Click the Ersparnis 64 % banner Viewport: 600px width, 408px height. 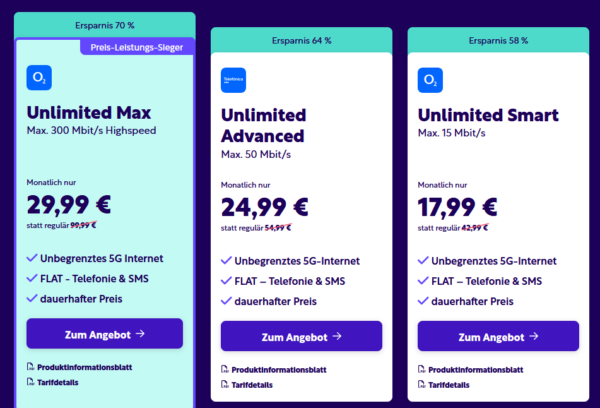tap(301, 40)
